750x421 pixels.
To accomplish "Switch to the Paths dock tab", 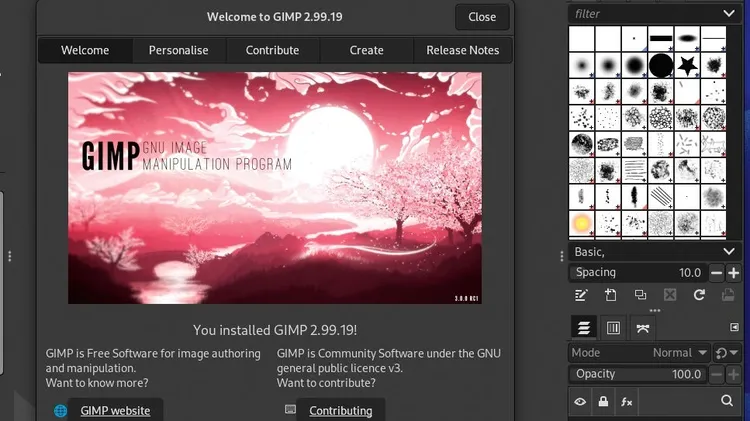I will click(x=642, y=328).
